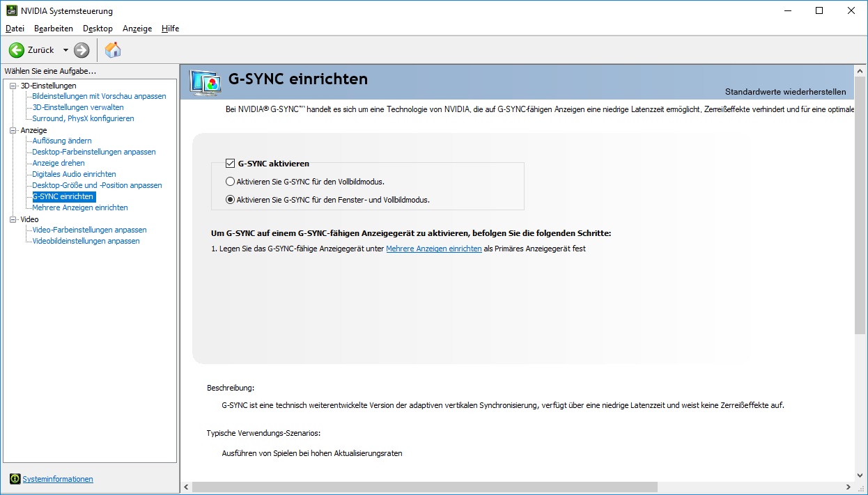Click 'Ausführen von Spielen bei hohen Aktualisierungsraten' text

(312, 453)
